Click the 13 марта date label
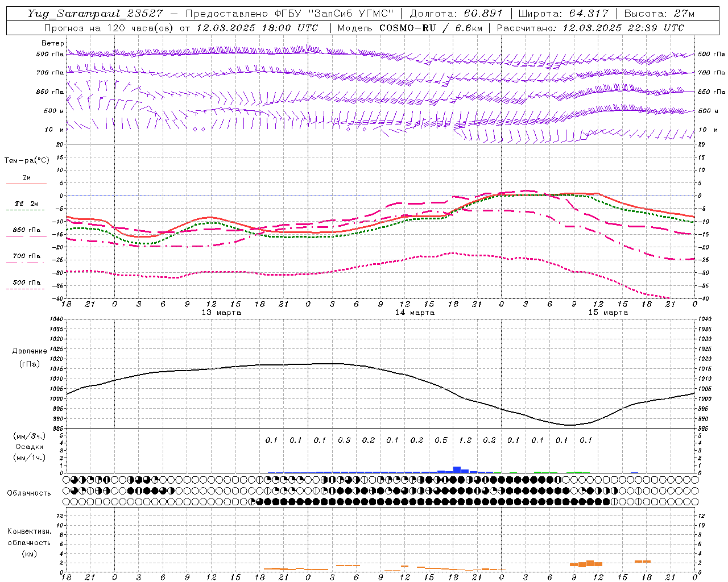Viewport: 728px width, 582px height. (221, 313)
